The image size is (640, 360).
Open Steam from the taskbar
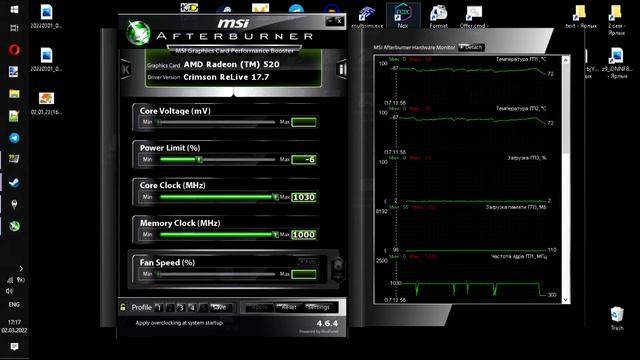(x=14, y=182)
